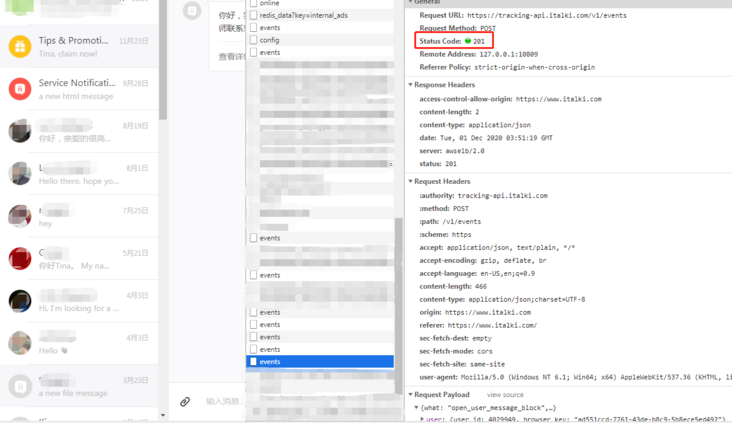
Task: Click the Referrer Policy line
Action: coord(507,67)
